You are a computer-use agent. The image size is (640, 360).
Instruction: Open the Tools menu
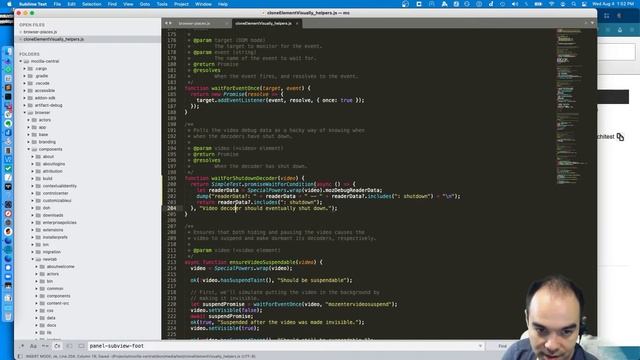point(162,4)
